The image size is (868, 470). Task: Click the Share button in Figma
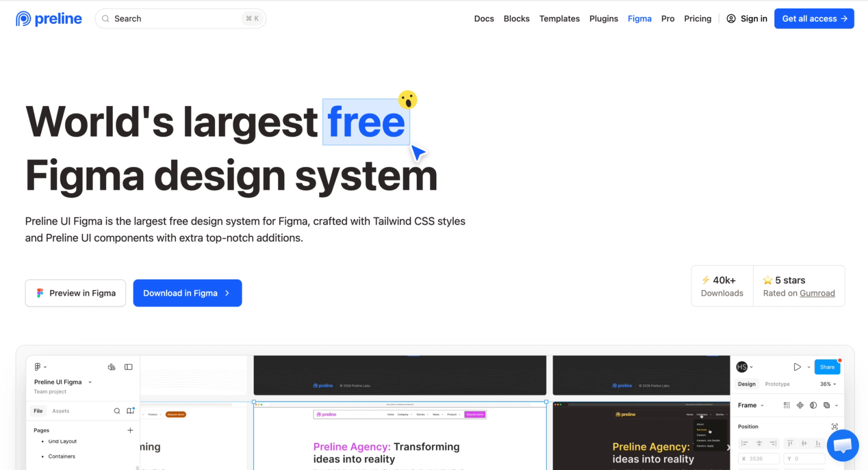coord(827,367)
